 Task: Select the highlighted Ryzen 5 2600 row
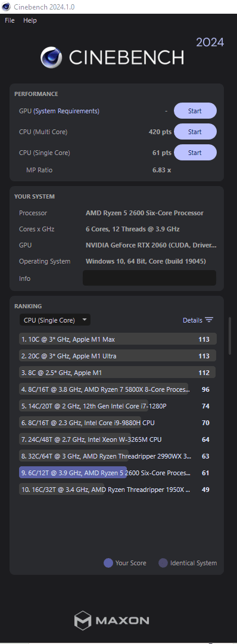click(118, 473)
